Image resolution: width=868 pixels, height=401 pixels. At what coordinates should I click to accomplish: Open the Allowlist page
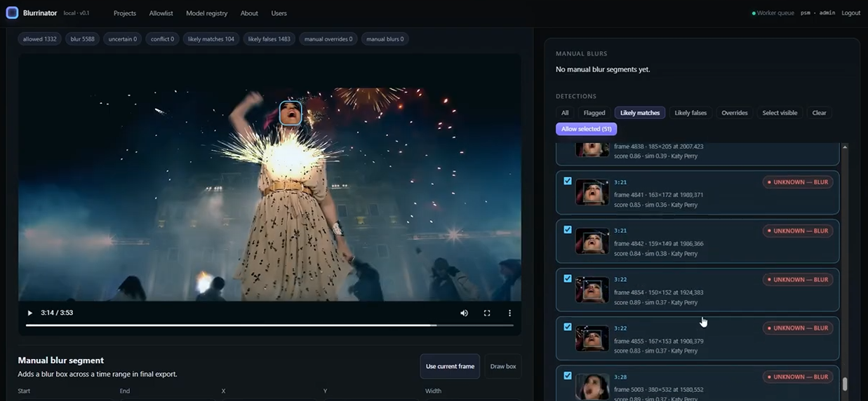161,13
